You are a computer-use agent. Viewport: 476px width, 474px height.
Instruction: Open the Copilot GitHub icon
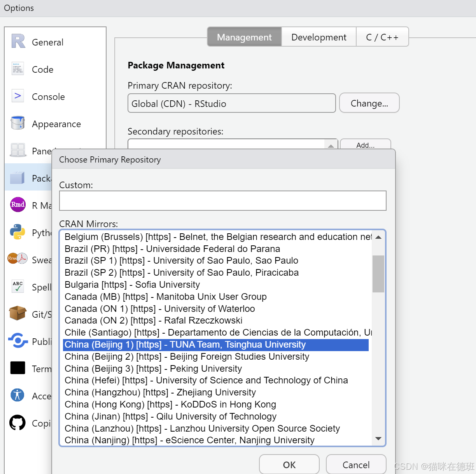[17, 423]
